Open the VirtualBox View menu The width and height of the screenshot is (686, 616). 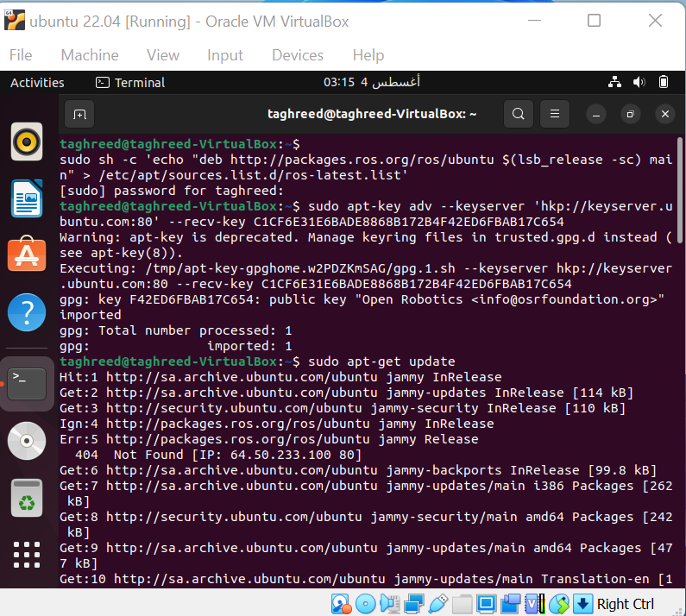coord(163,55)
